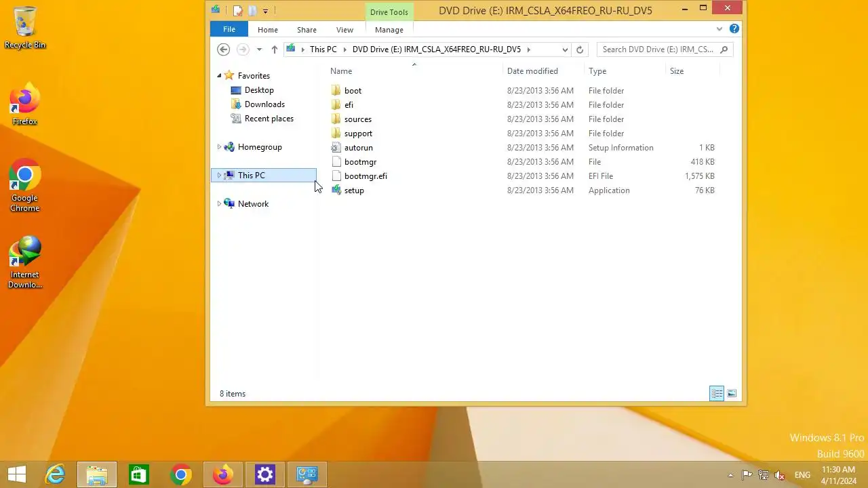Select Recent places in Favorites

tap(269, 119)
